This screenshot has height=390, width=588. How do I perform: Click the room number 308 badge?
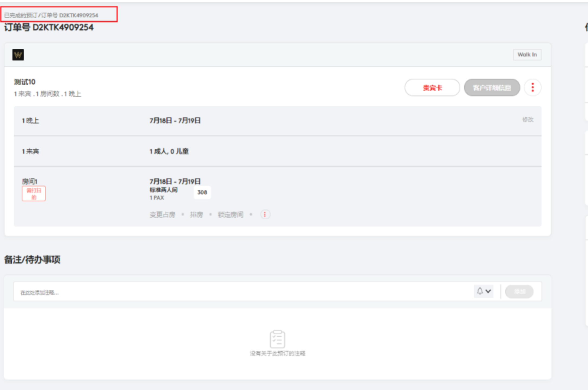[202, 192]
